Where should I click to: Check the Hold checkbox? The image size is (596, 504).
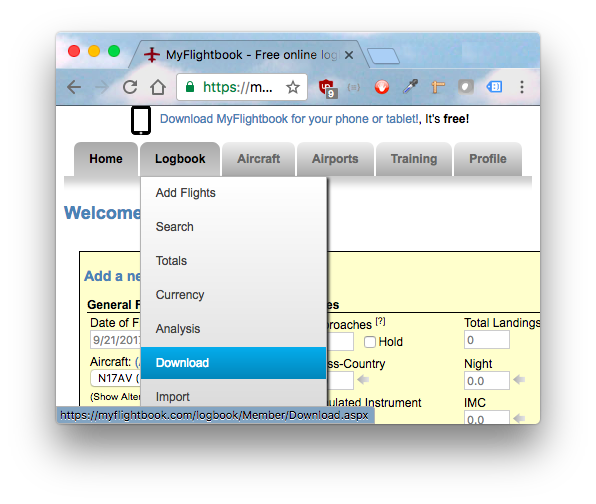(370, 342)
